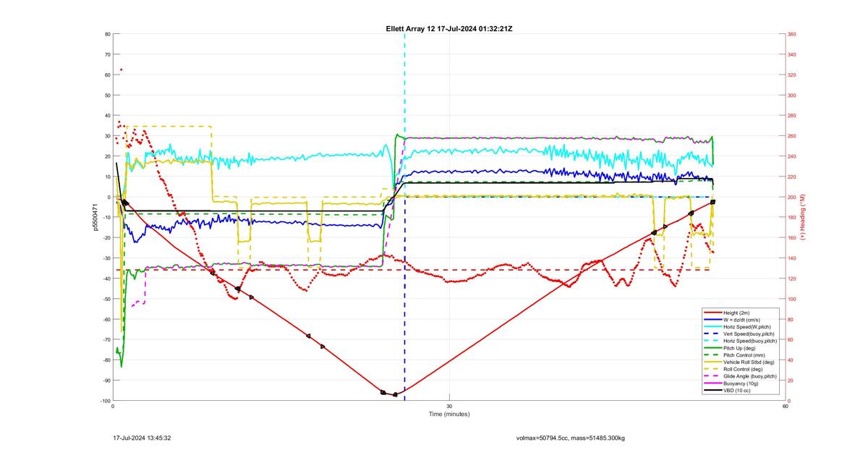Click the left axis tick label -50
868x450 pixels.
pyautogui.click(x=106, y=299)
